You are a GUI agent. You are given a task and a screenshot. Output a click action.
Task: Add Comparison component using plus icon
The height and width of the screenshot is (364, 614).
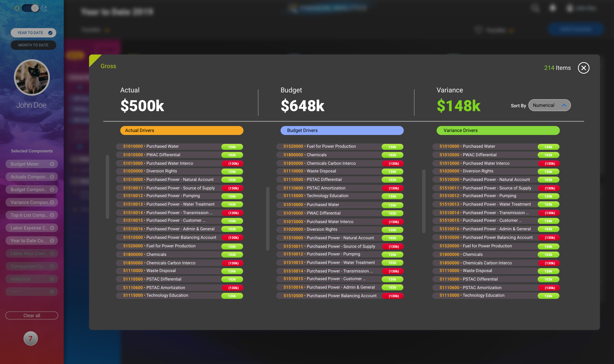[52, 266]
